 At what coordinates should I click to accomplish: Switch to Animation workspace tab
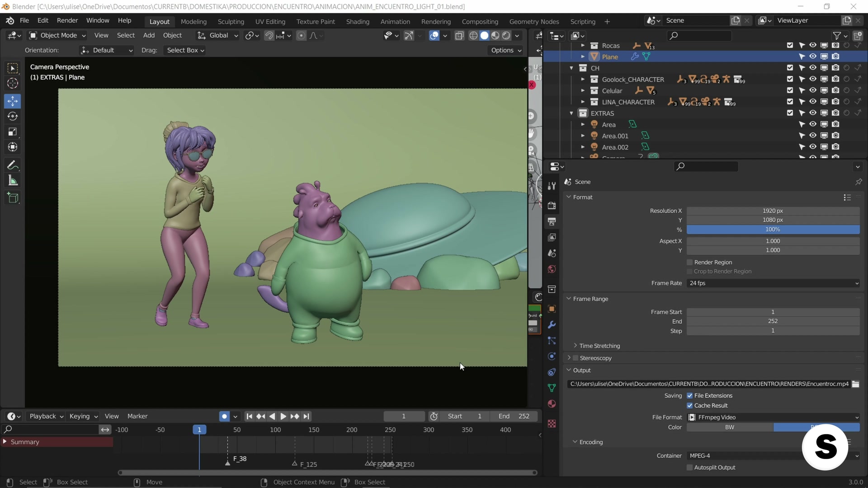click(x=395, y=22)
